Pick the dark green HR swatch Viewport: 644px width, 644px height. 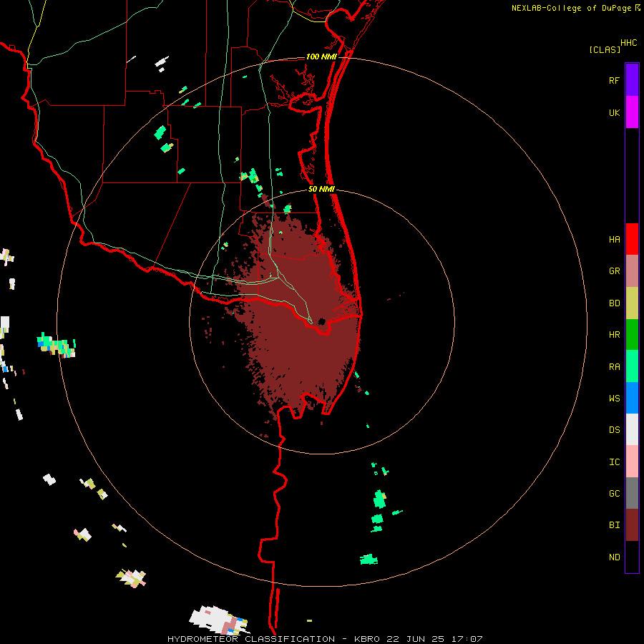pyautogui.click(x=632, y=335)
